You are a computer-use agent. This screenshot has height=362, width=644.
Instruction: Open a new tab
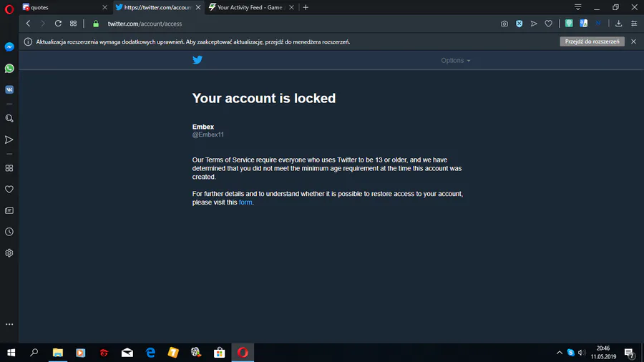[306, 7]
